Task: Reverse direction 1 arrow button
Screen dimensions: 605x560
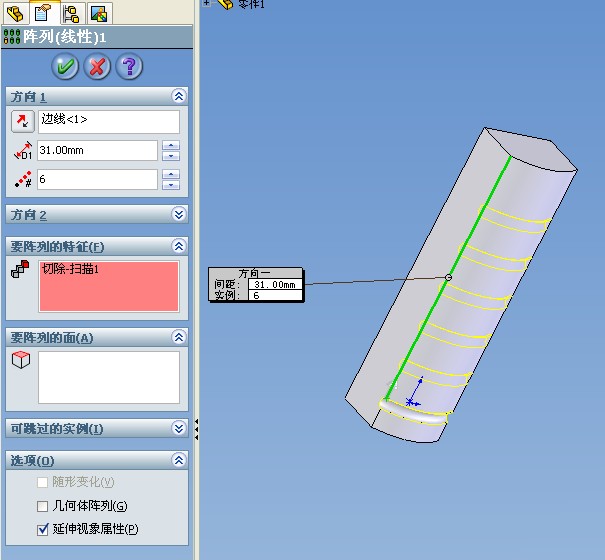Action: [x=23, y=122]
